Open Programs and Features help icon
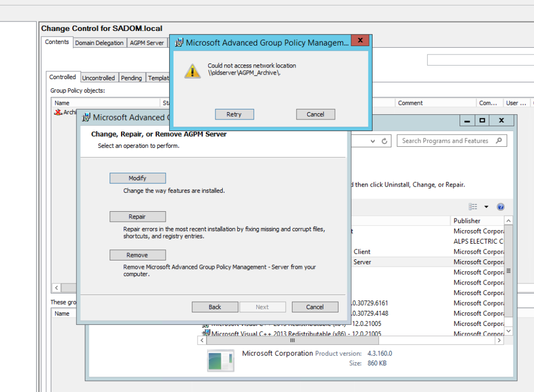This screenshot has height=392, width=534. [x=500, y=206]
